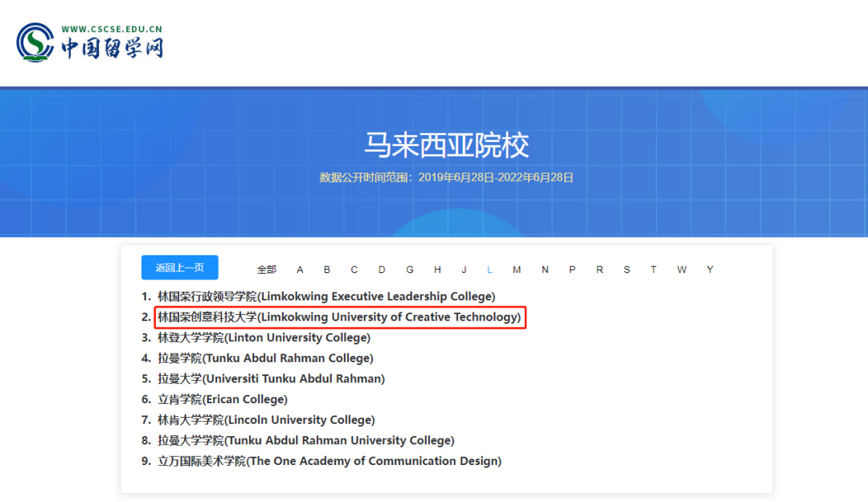Filter schools by letter R
Image resolution: width=868 pixels, height=502 pixels.
(x=599, y=270)
